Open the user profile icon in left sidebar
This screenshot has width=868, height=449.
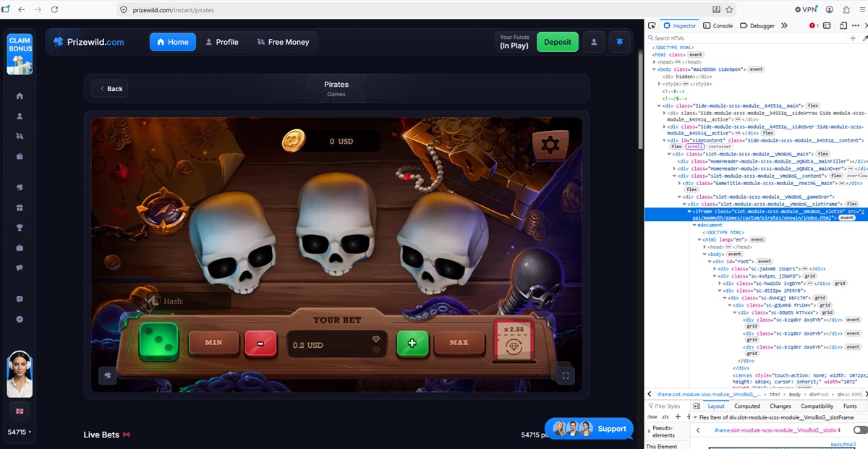(x=20, y=116)
